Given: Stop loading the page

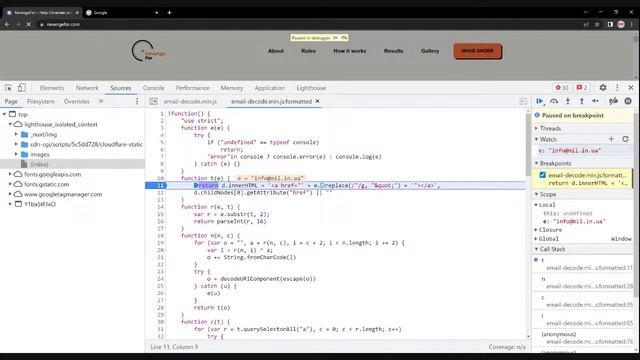Looking at the screenshot, I should coord(29,24).
